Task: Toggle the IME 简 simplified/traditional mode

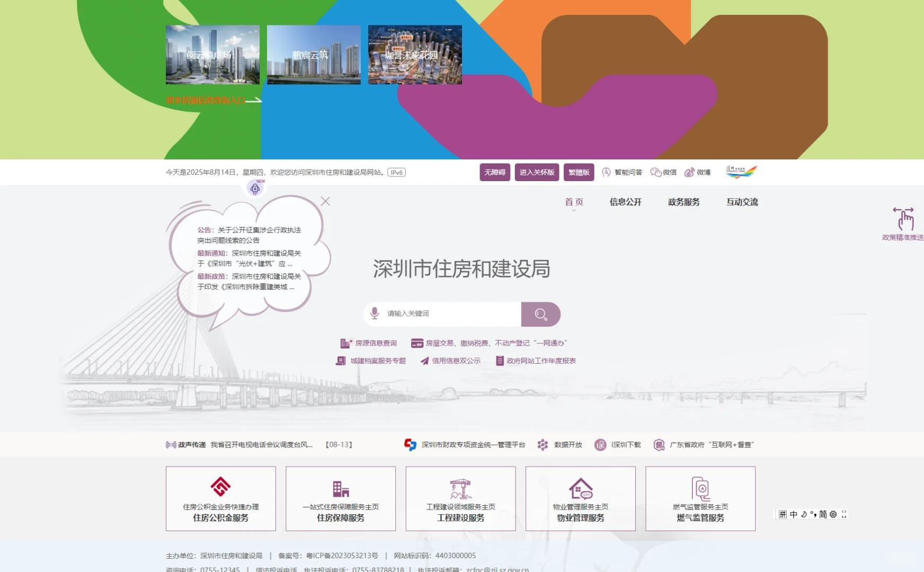Action: tap(823, 514)
